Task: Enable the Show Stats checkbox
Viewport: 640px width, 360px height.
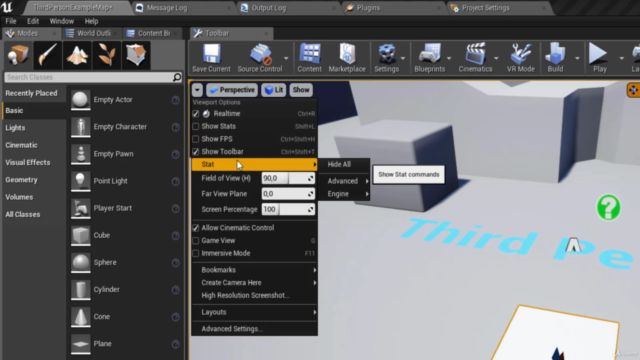Action: click(x=196, y=127)
